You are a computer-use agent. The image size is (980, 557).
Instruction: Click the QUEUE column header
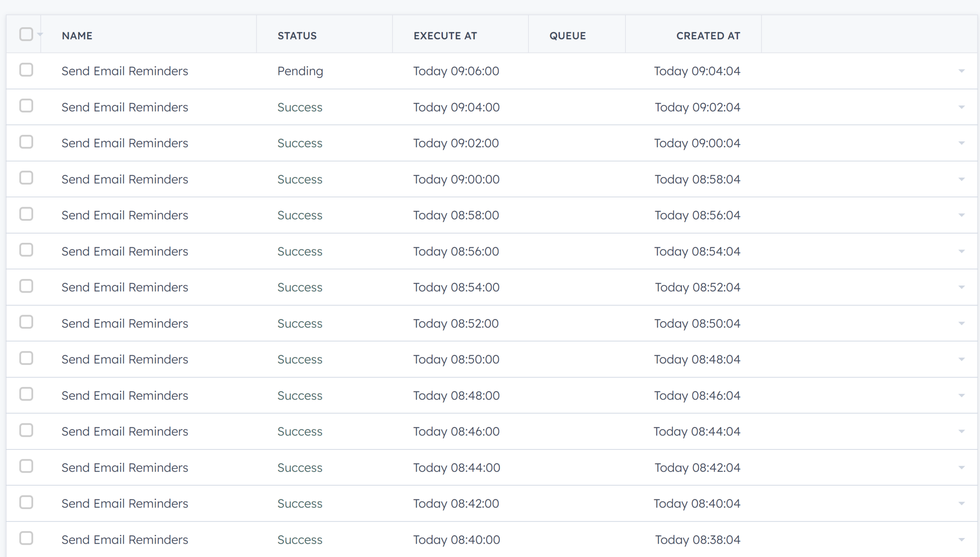(567, 36)
